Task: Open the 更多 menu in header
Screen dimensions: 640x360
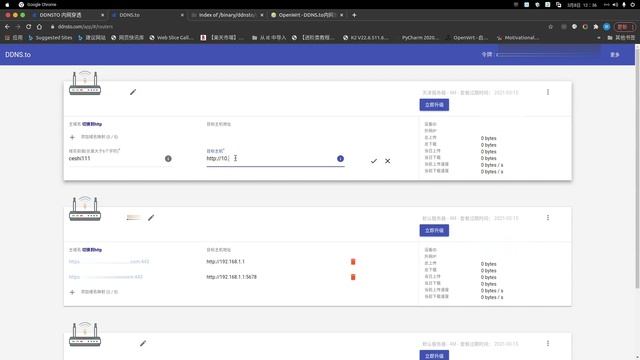Action: click(615, 55)
